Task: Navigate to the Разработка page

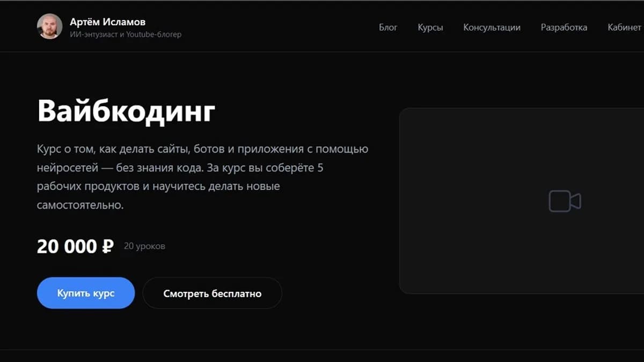Action: point(564,27)
